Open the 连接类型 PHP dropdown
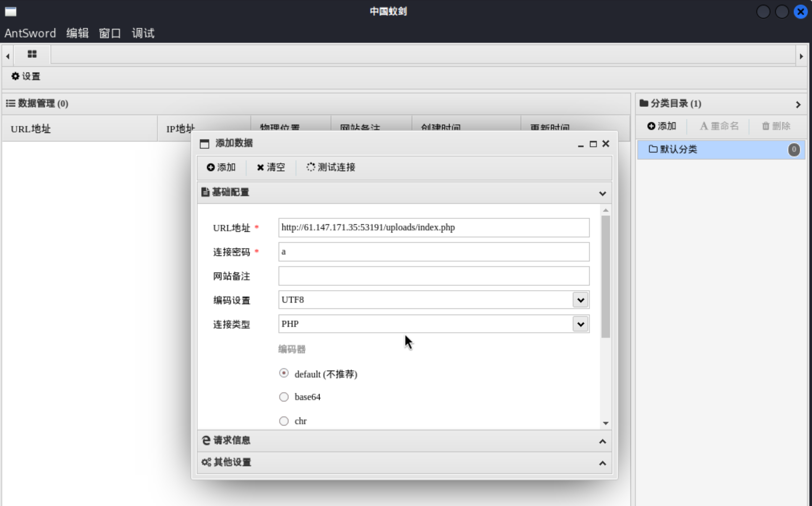 (580, 324)
